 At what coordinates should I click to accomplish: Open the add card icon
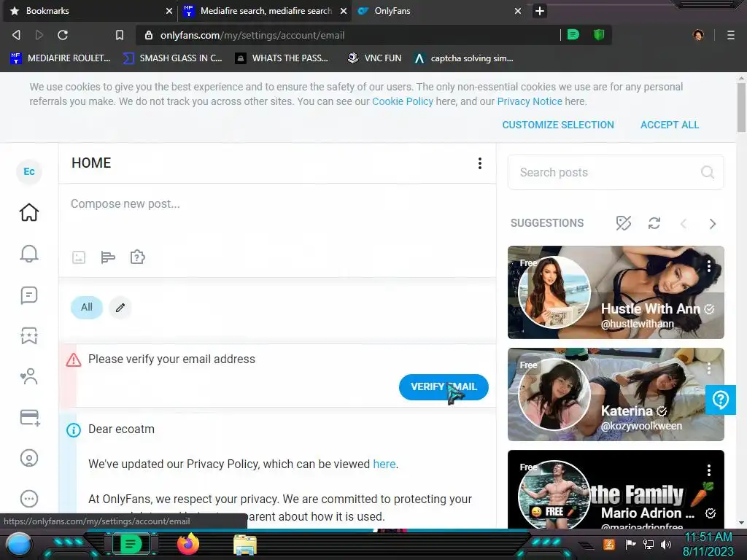(x=29, y=418)
